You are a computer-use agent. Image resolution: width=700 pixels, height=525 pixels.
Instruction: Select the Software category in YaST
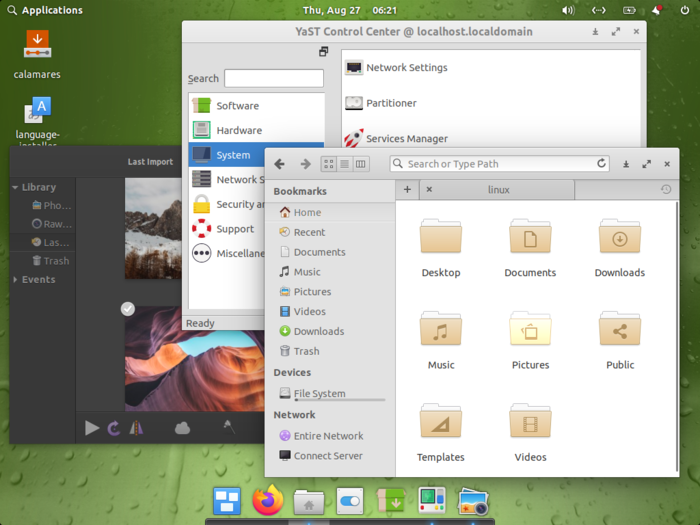[x=237, y=106]
